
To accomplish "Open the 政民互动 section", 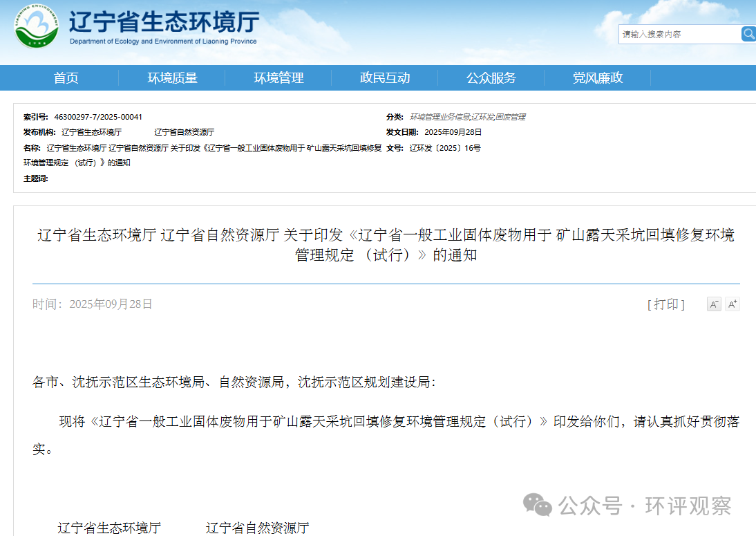I will pyautogui.click(x=385, y=78).
